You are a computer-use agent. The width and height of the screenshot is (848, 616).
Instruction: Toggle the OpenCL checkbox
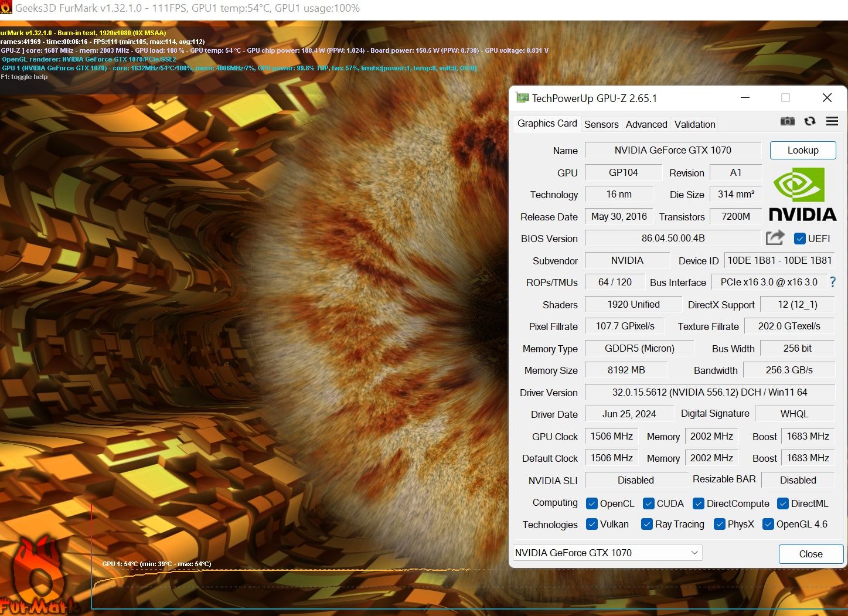pos(592,503)
